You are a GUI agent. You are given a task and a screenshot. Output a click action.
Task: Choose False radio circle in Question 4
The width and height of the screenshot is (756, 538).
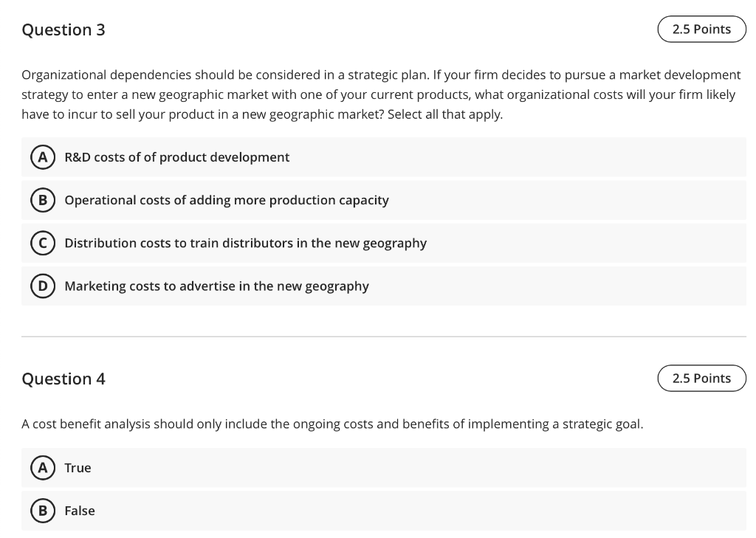pyautogui.click(x=42, y=511)
